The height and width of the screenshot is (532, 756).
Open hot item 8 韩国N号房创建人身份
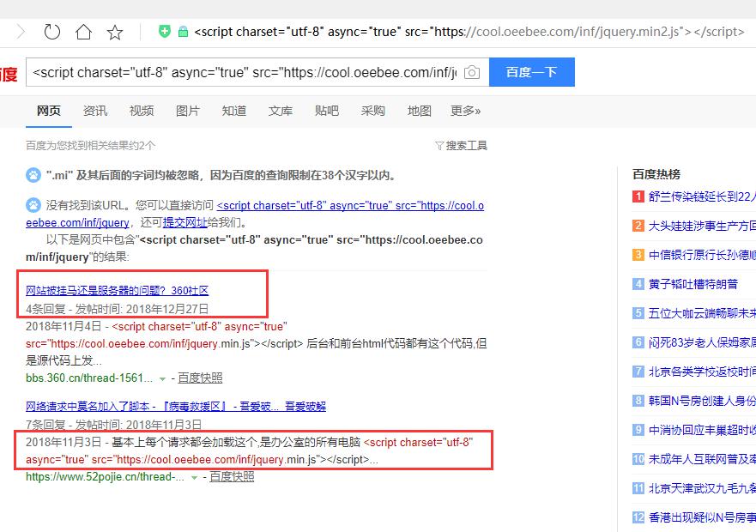[702, 401]
